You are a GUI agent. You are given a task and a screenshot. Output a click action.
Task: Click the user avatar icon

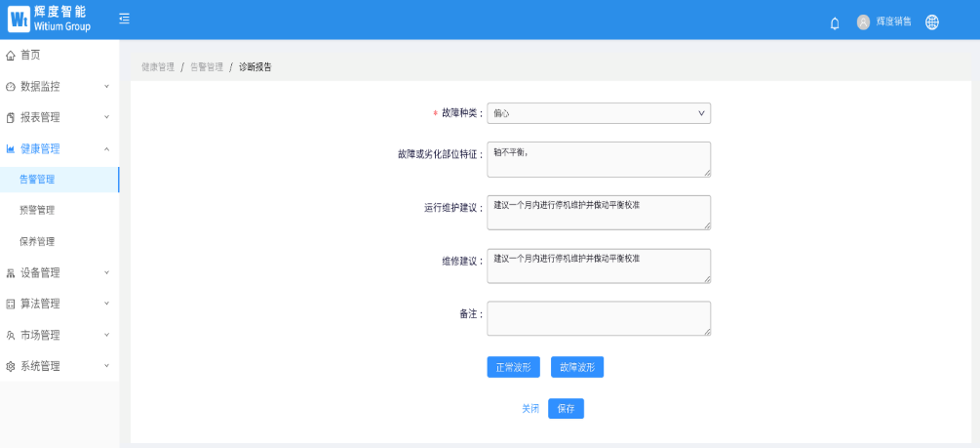[x=863, y=21]
